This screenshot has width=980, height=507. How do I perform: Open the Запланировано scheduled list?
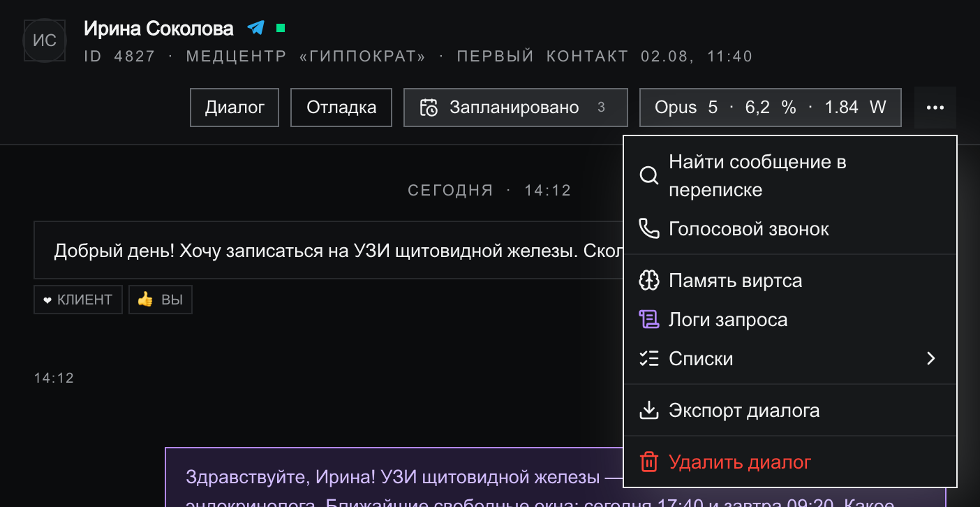516,108
